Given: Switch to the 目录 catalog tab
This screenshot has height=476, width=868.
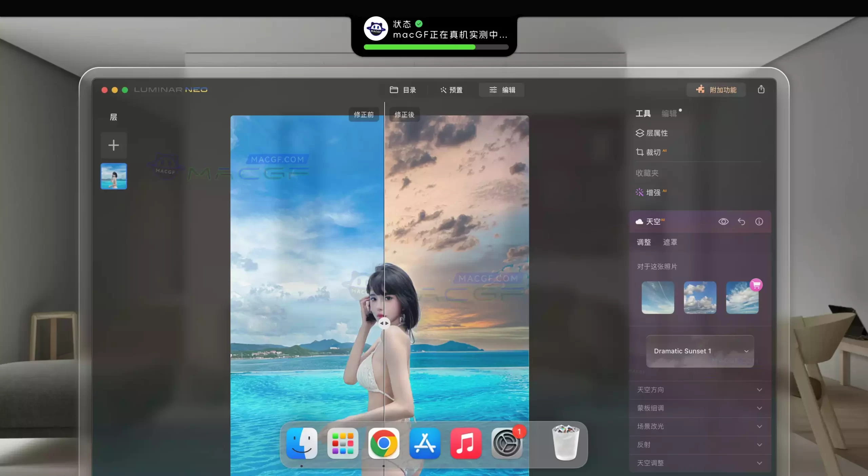Looking at the screenshot, I should [x=403, y=90].
